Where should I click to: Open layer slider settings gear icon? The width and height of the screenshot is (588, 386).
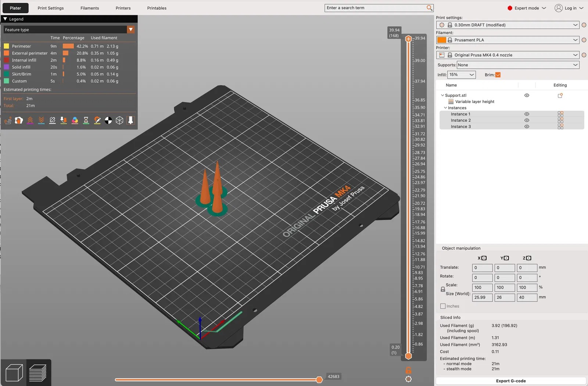pos(408,379)
